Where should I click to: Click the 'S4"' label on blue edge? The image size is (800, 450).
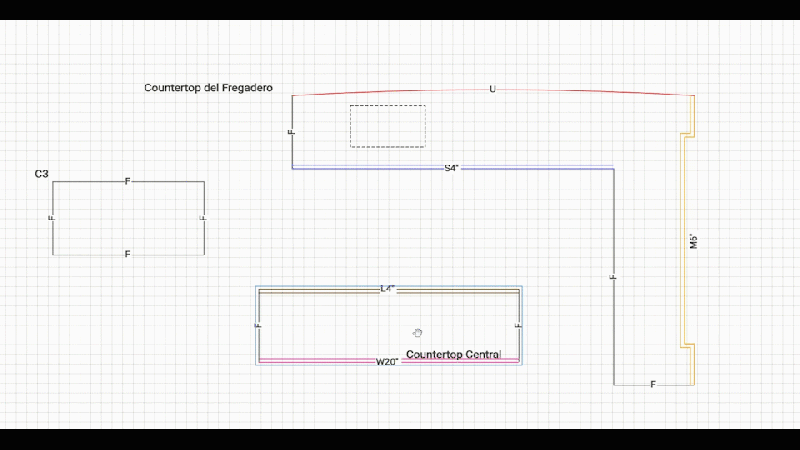452,168
